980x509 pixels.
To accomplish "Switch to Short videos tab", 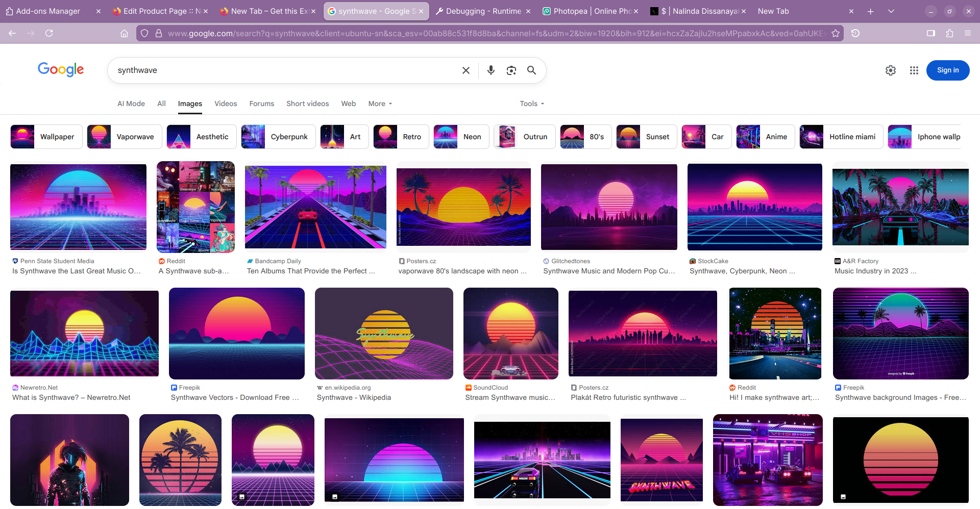I will (x=308, y=104).
